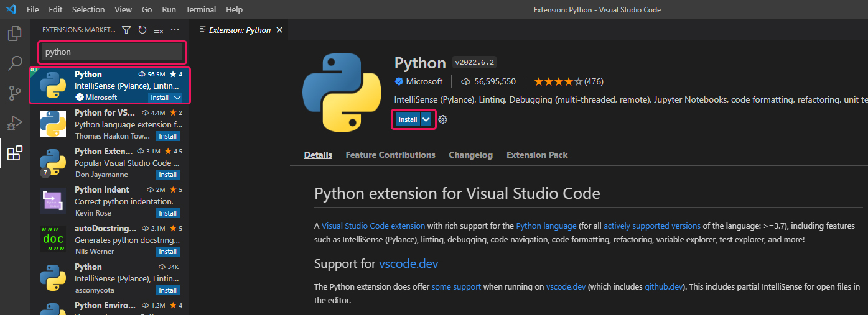The height and width of the screenshot is (315, 868).
Task: Open the vscode.dev heading link
Action: [x=408, y=263]
